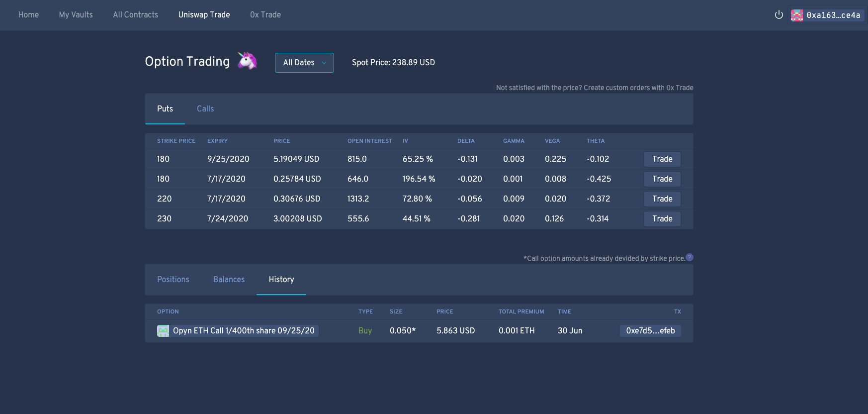868x414 pixels.
Task: Click the IV column header
Action: coord(405,141)
